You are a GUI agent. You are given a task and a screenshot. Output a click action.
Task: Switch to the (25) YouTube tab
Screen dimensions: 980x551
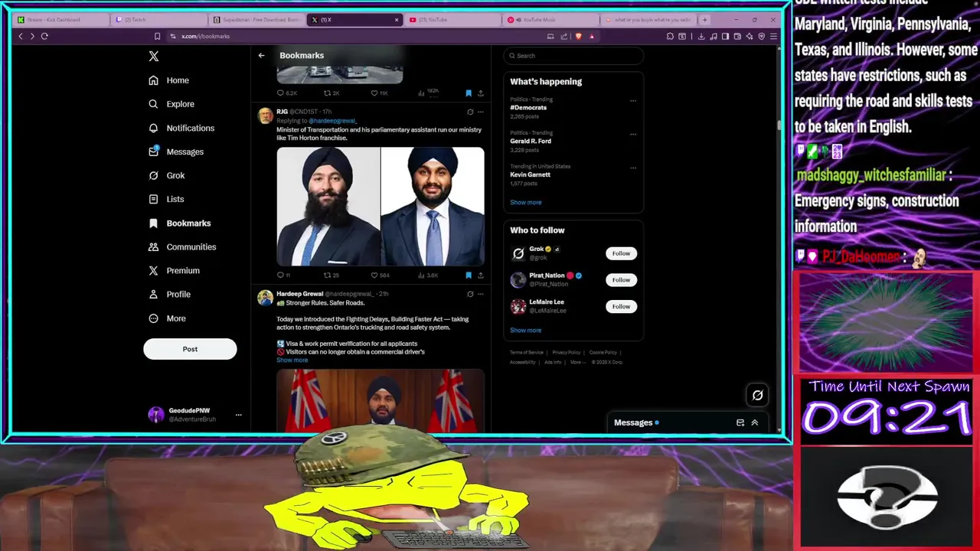(x=453, y=20)
